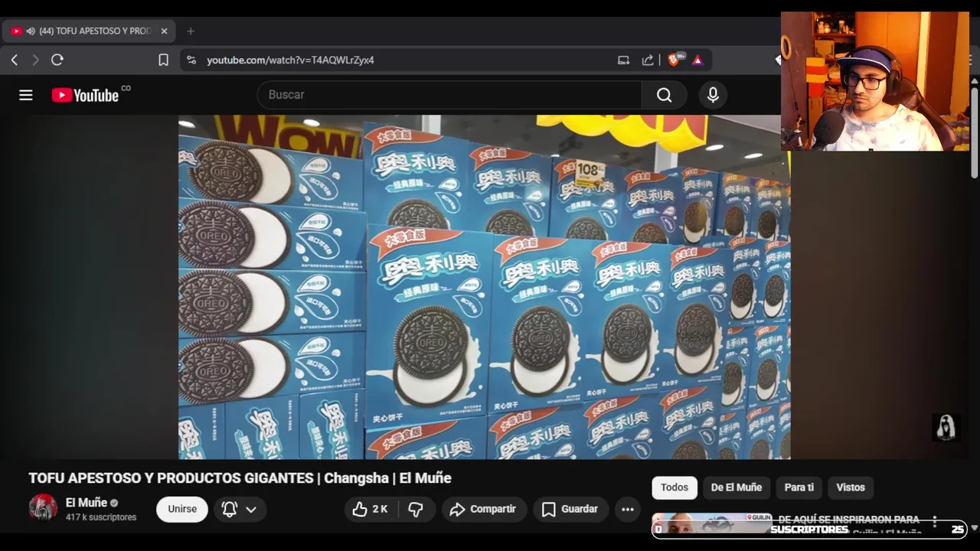Click the 417 k suscriptores text
Viewport: 980px width, 551px height.
(x=101, y=517)
